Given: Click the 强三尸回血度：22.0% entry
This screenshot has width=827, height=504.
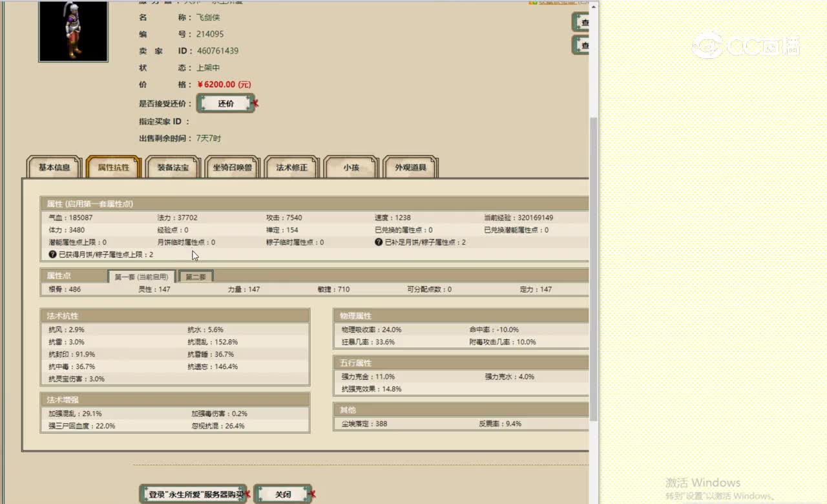Looking at the screenshot, I should (x=82, y=426).
